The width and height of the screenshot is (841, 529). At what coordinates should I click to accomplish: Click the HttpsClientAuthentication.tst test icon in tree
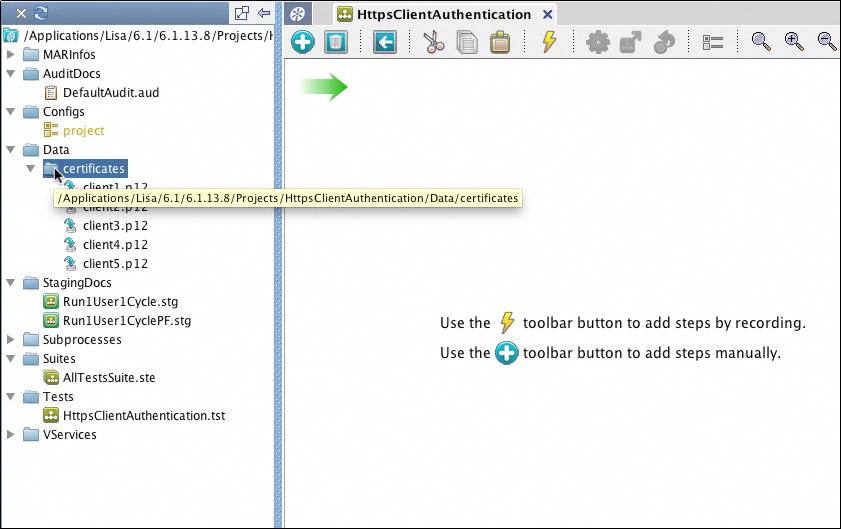50,415
